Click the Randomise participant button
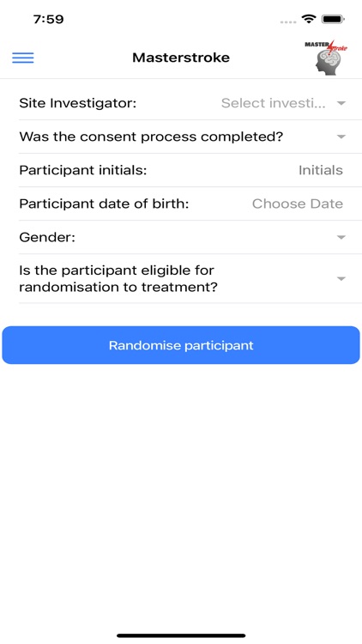Image resolution: width=362 pixels, height=644 pixels. pos(181,345)
